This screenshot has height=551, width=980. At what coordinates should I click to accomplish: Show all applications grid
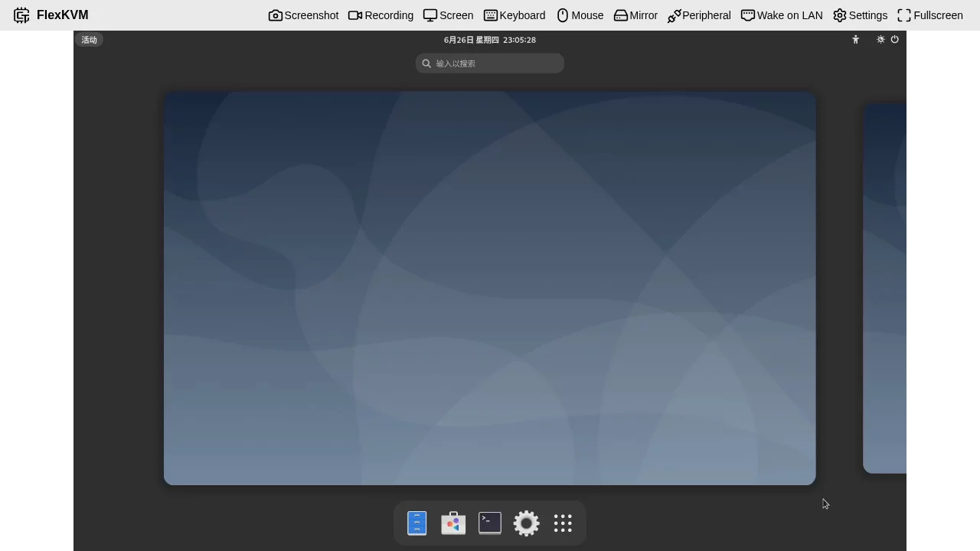(563, 523)
